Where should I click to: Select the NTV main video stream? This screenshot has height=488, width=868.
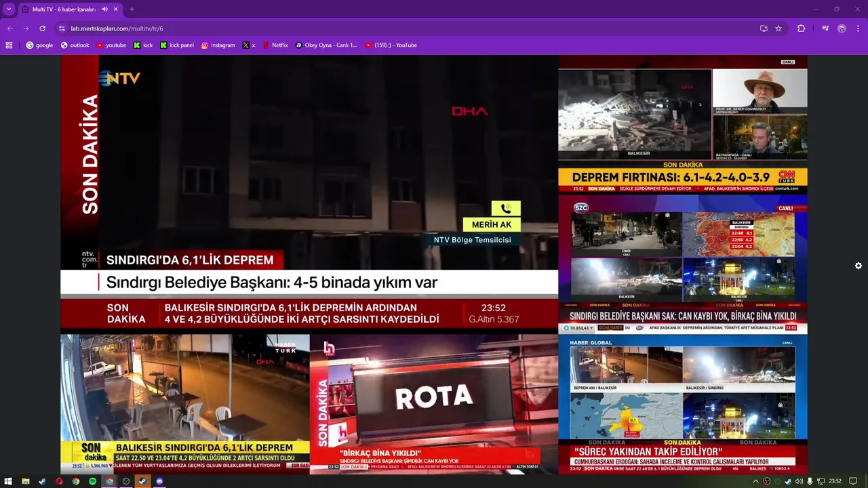[309, 193]
